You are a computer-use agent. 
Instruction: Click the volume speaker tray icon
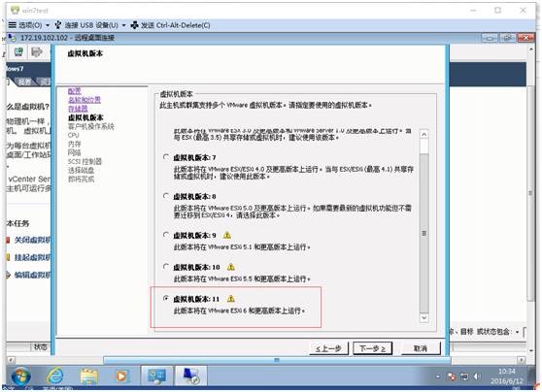477,376
